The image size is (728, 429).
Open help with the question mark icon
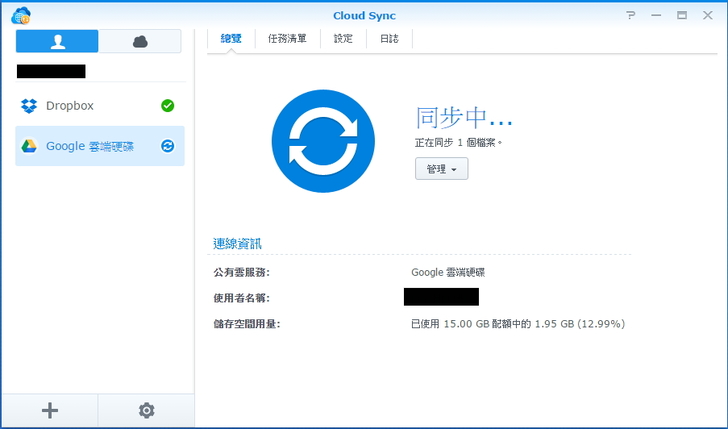[631, 15]
